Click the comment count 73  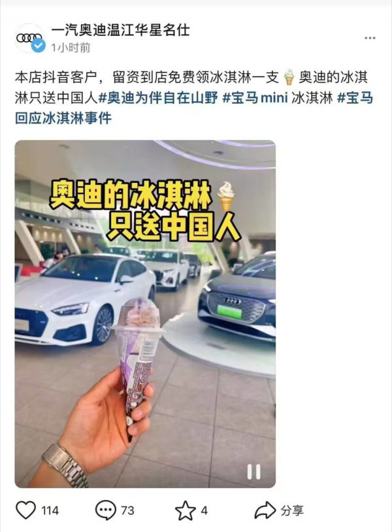[127, 510]
